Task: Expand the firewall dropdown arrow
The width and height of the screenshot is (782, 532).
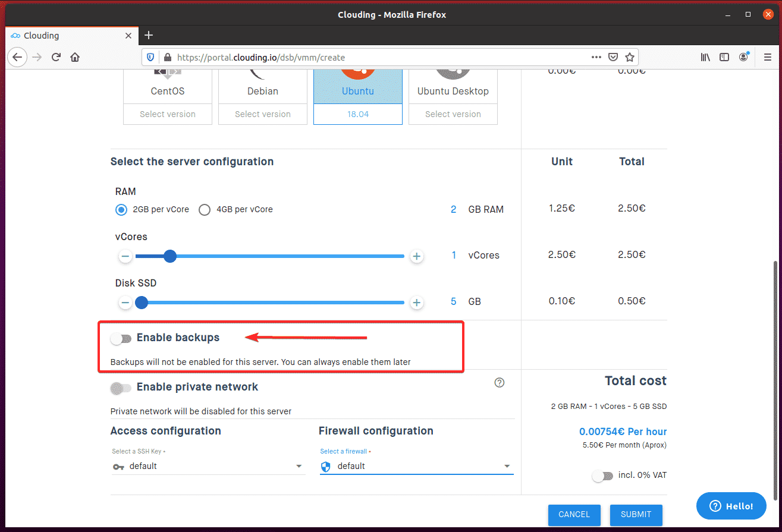Action: tap(507, 467)
